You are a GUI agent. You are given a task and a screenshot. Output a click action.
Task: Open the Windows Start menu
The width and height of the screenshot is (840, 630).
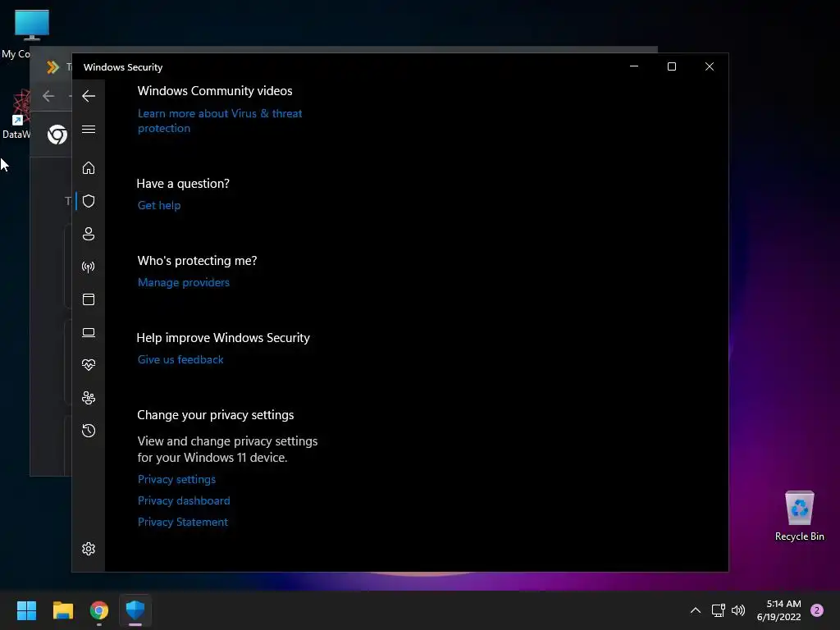click(26, 610)
